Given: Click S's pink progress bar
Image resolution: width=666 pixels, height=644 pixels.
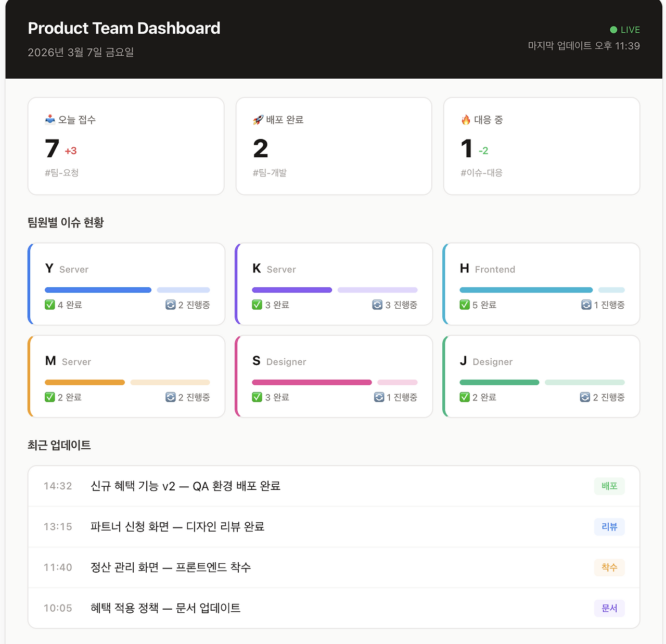Looking at the screenshot, I should pyautogui.click(x=312, y=382).
